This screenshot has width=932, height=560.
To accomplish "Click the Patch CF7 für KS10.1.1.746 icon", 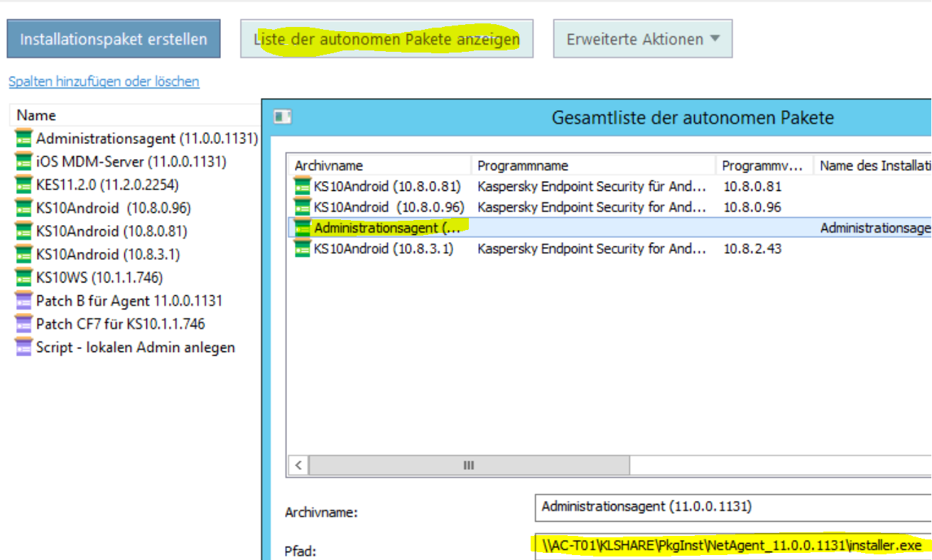I will pos(23,324).
